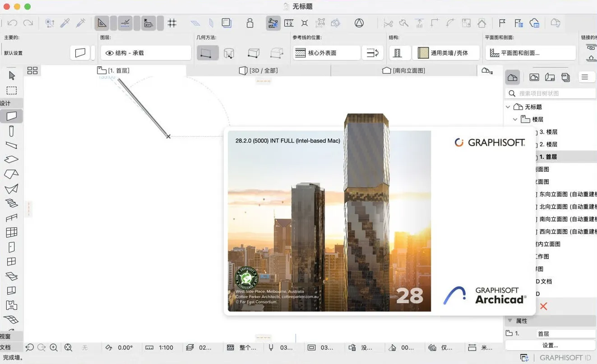
Task: Click the Undo arrow icon
Action: pyautogui.click(x=13, y=23)
